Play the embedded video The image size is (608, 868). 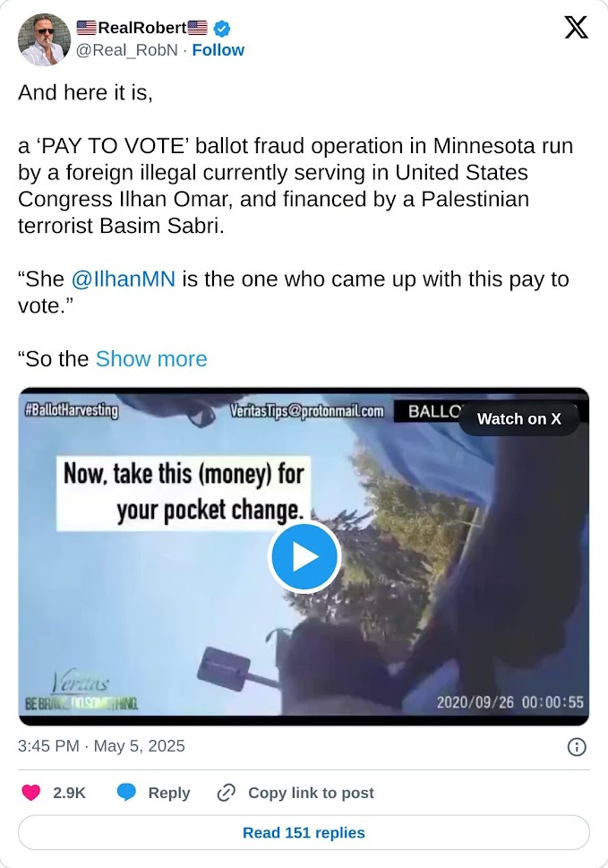coord(304,556)
